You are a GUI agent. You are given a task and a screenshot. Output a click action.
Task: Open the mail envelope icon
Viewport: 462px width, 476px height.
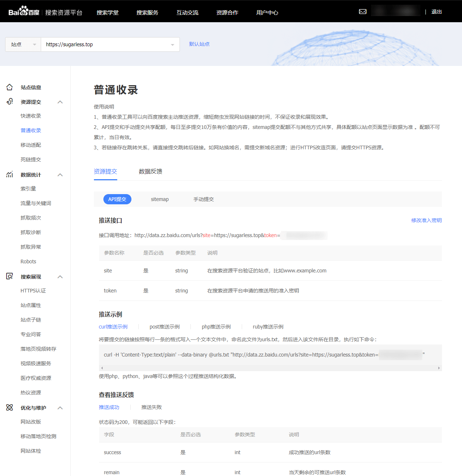point(363,12)
